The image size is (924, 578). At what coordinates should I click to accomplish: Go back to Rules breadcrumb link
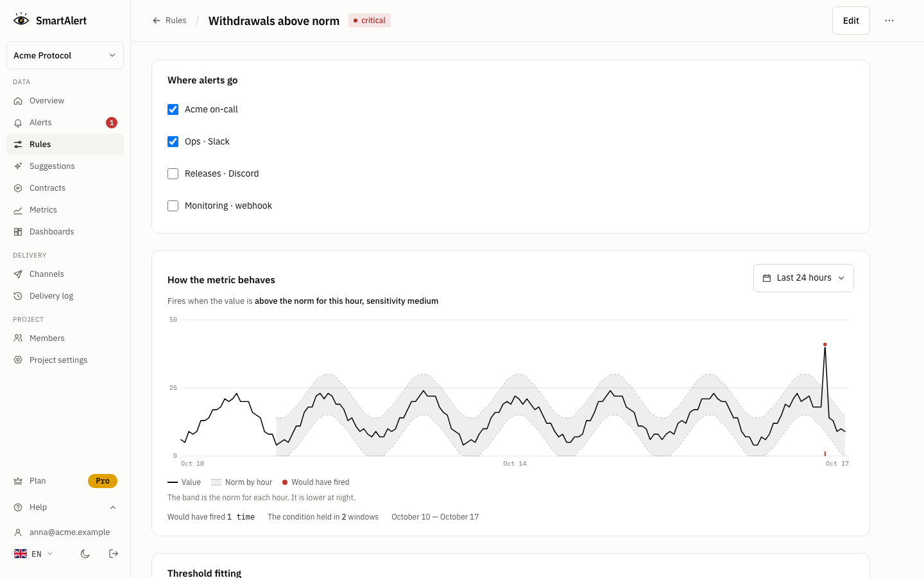[x=169, y=21]
